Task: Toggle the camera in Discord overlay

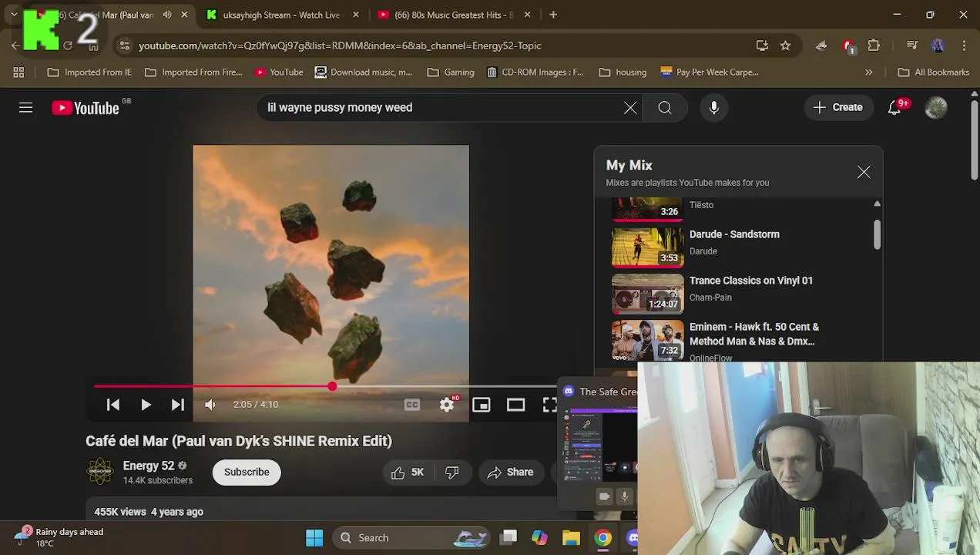Action: click(x=604, y=496)
